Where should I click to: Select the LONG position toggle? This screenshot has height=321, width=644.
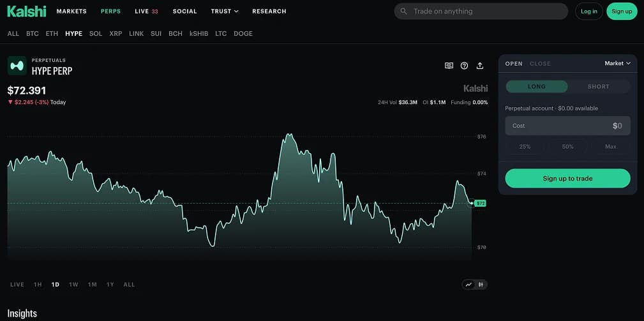537,87
